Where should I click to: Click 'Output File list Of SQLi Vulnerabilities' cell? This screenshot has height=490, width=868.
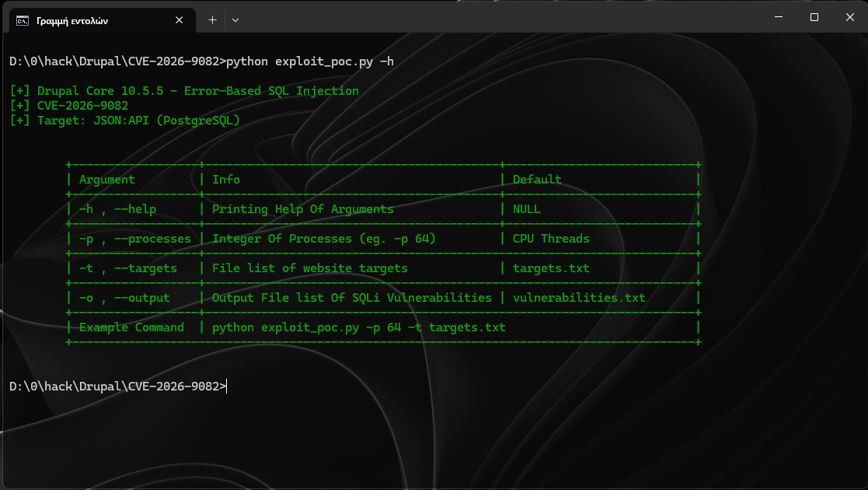click(351, 298)
